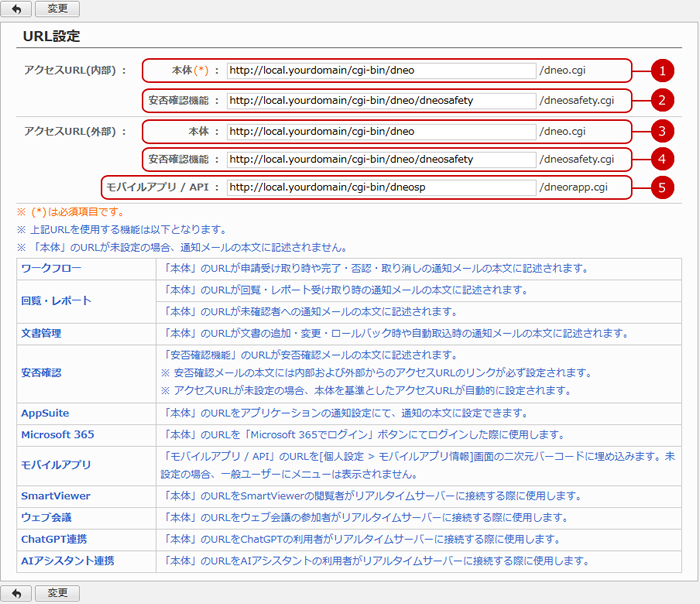Select the ChatGPT連携 row label
This screenshot has height=604, width=700.
56,539
